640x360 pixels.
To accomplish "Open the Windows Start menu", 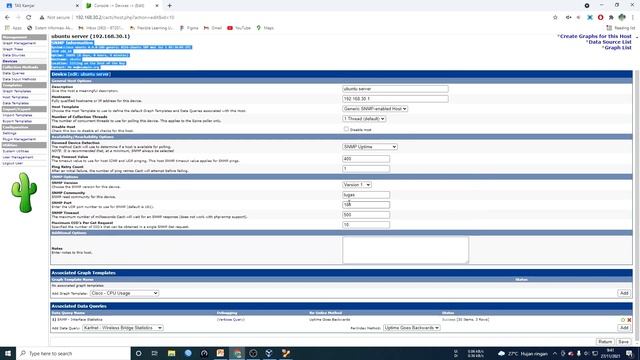I will click(x=8, y=353).
